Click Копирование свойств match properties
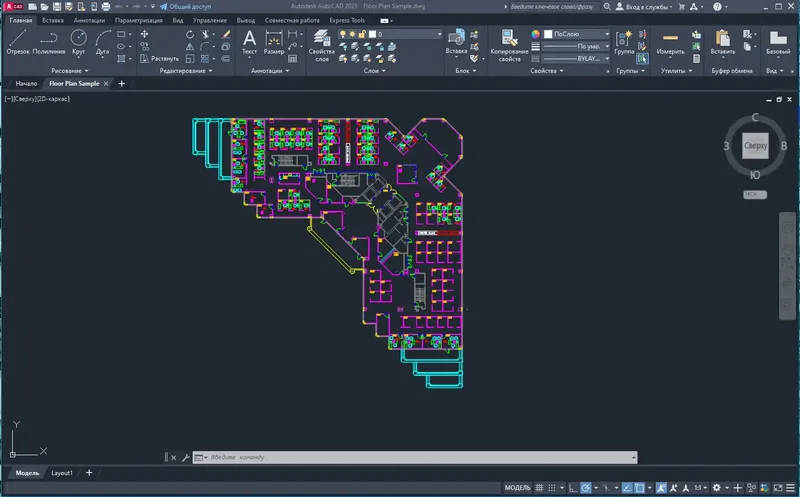The height and width of the screenshot is (497, 800). coord(509,46)
